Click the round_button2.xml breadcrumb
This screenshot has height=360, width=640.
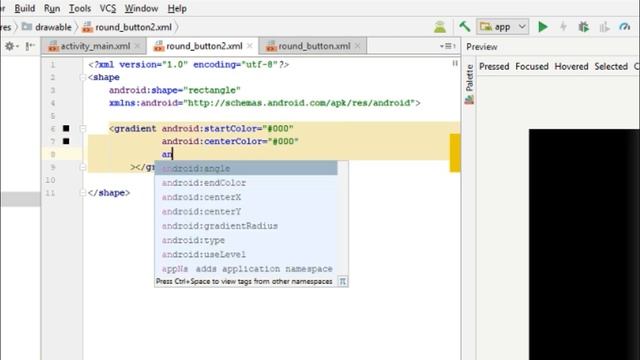pyautogui.click(x=127, y=27)
